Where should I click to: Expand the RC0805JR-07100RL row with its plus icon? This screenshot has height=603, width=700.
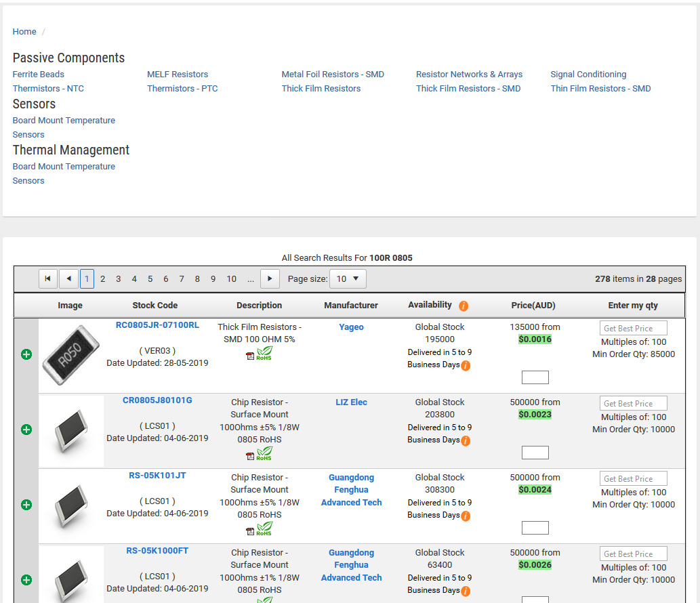(x=26, y=354)
